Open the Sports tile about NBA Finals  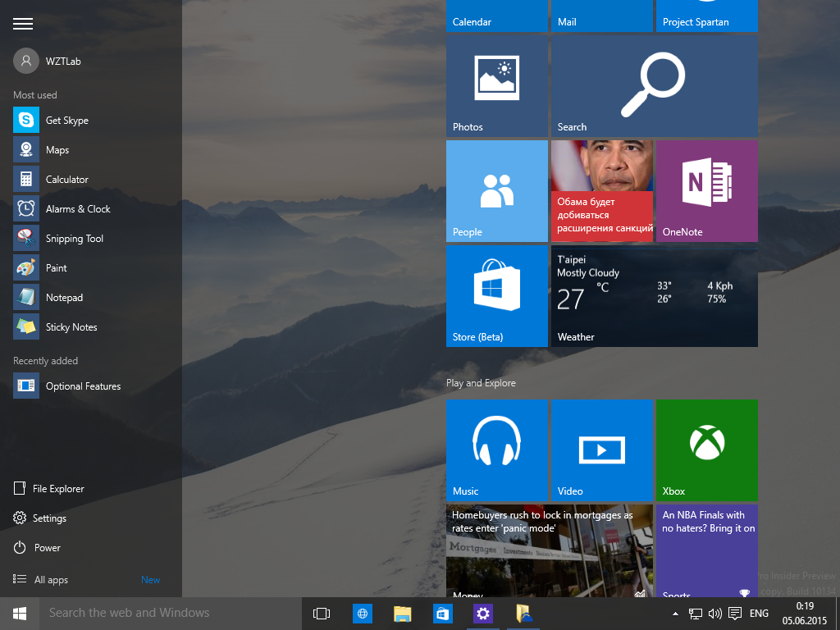tap(707, 550)
